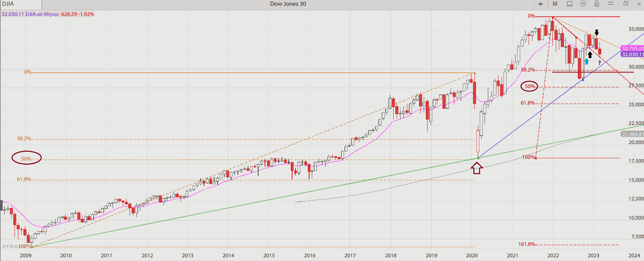
Task: Click the 2016 year on the time axis
Action: tap(309, 256)
